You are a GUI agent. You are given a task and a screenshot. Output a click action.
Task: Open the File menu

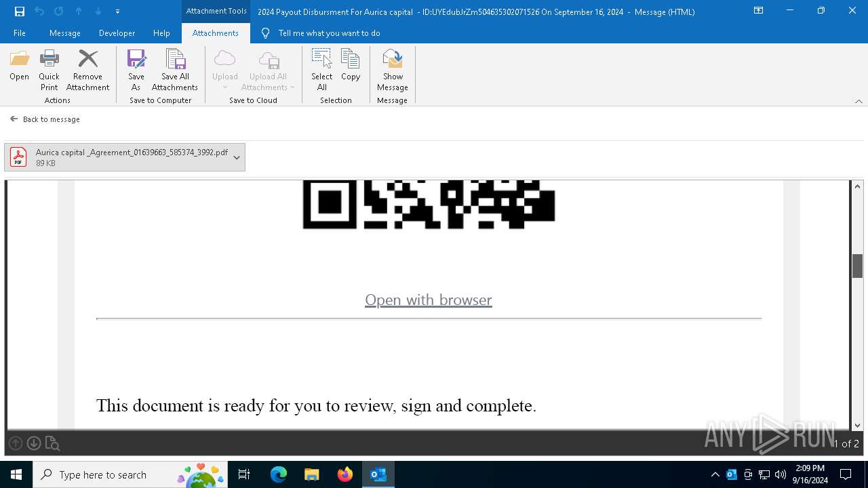coord(20,33)
